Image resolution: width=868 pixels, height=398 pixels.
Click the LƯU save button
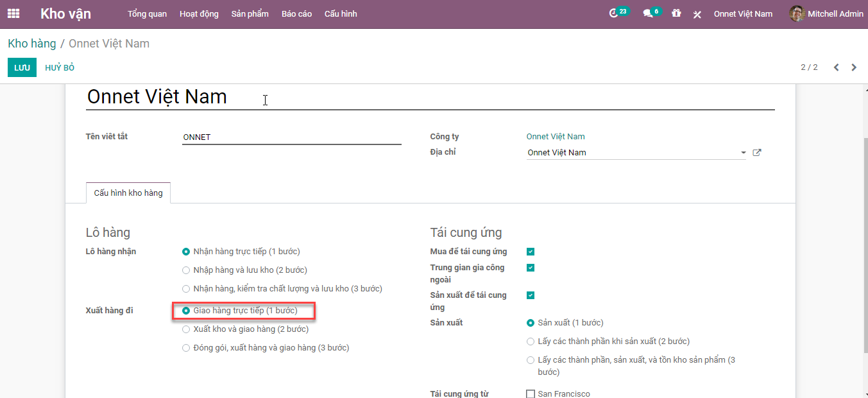point(22,67)
